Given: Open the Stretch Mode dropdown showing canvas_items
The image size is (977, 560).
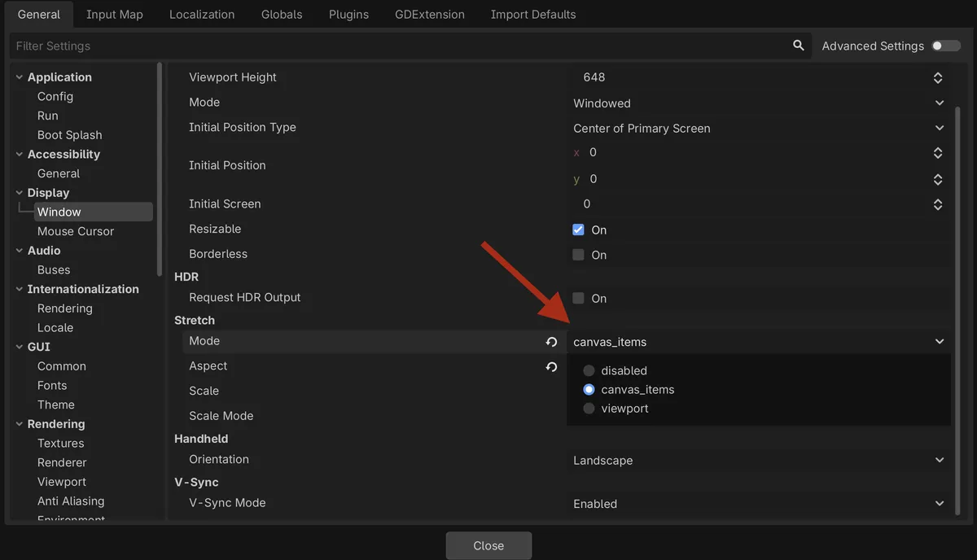Looking at the screenshot, I should point(759,342).
